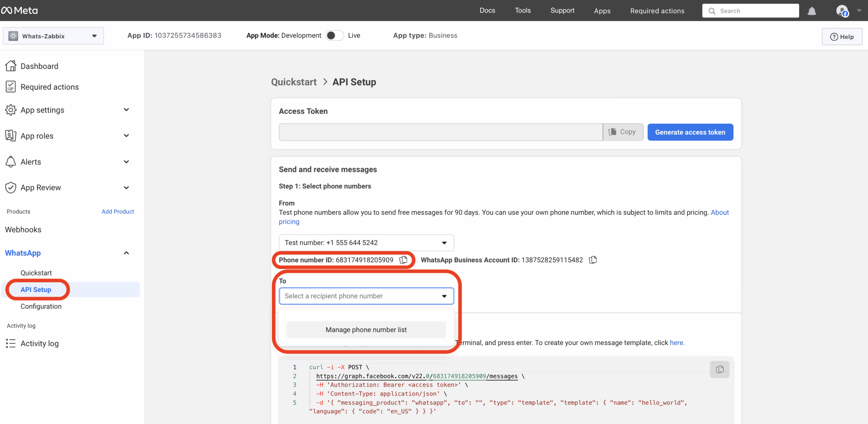Click the Whats-Zabbix app icon
This screenshot has height=424, width=868.
(13, 36)
